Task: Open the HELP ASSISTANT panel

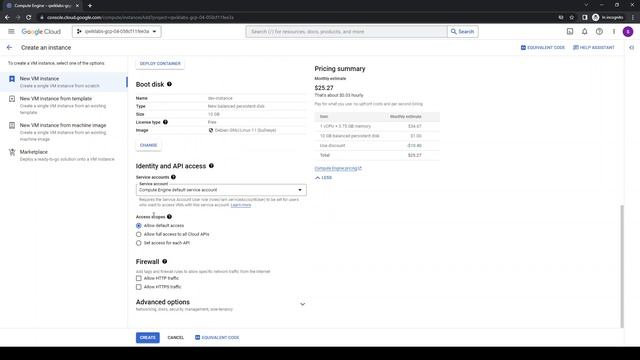Action: point(594,48)
